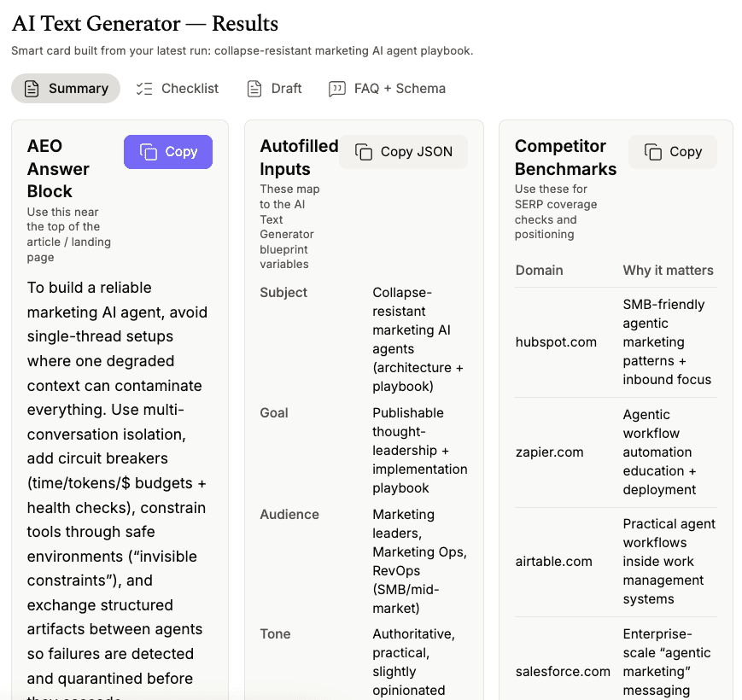
Task: Select the airtable.com domain row
Action: 554,562
